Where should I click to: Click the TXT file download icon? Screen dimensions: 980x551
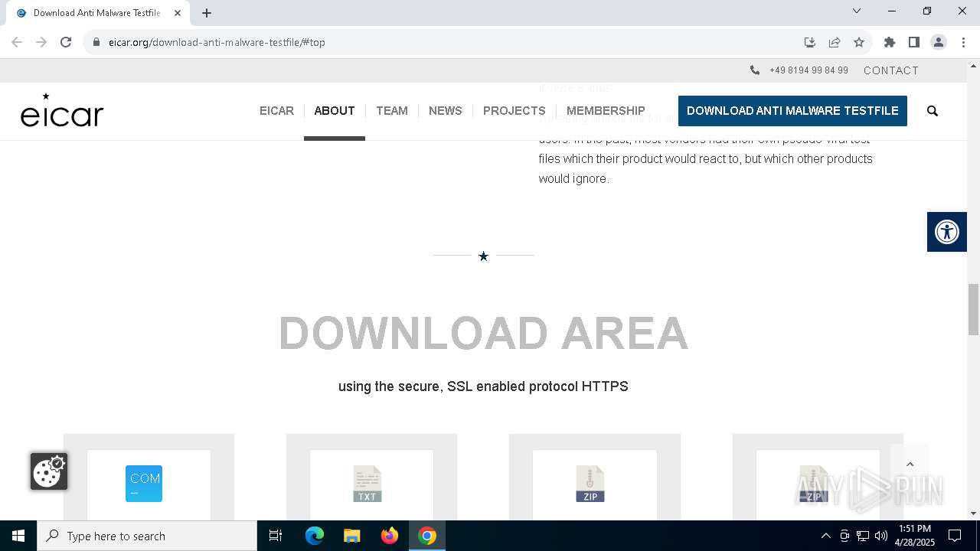[367, 484]
